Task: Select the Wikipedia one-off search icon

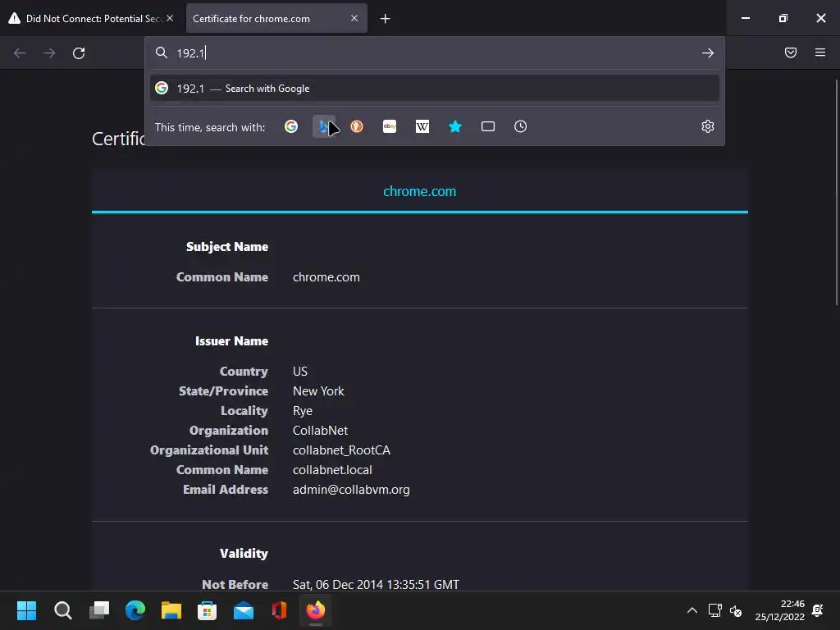Action: tap(422, 126)
